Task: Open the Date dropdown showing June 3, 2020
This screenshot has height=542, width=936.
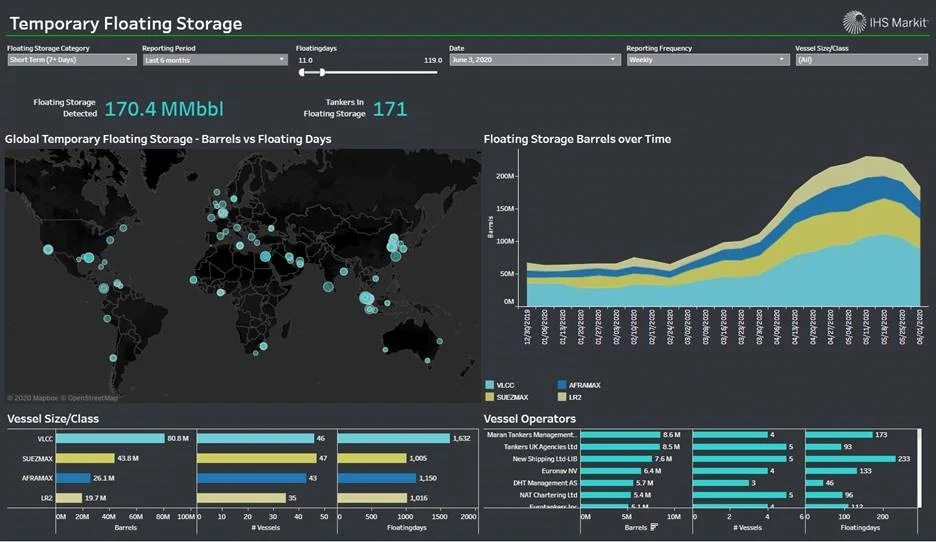Action: pos(534,60)
